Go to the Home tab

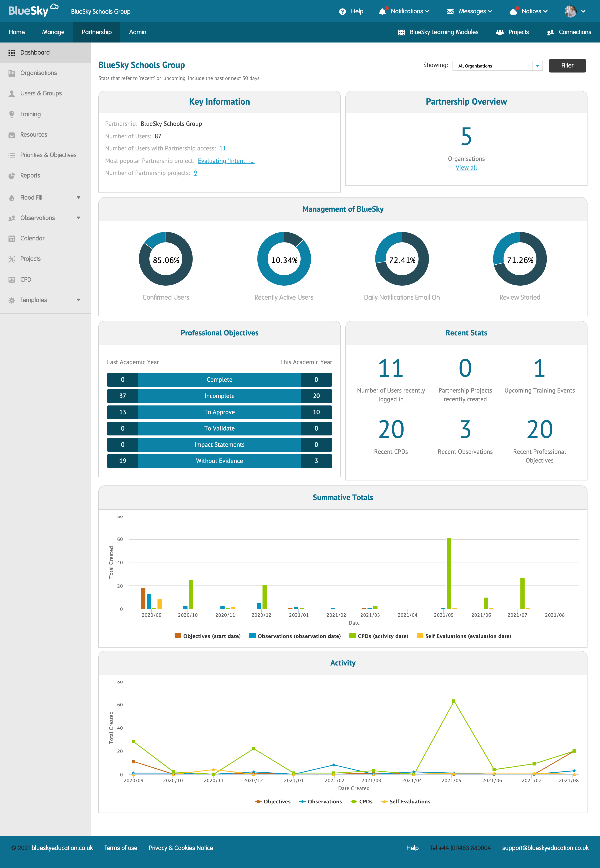click(x=16, y=32)
